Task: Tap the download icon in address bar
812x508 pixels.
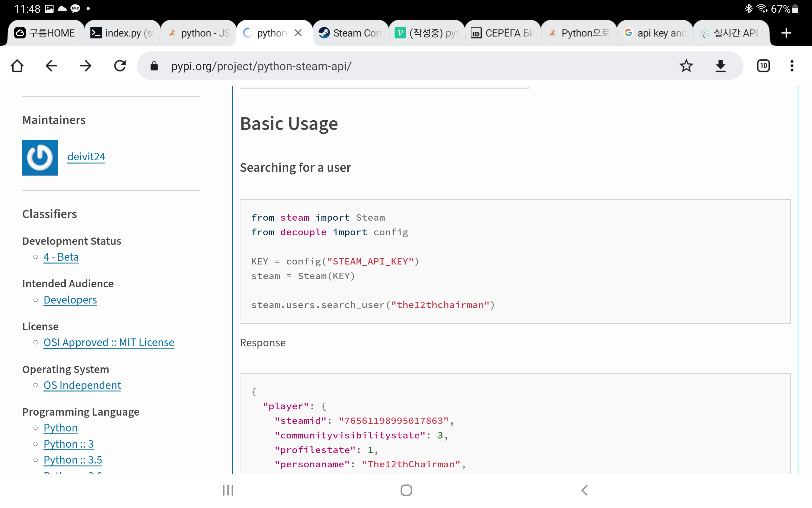Action: [x=720, y=66]
